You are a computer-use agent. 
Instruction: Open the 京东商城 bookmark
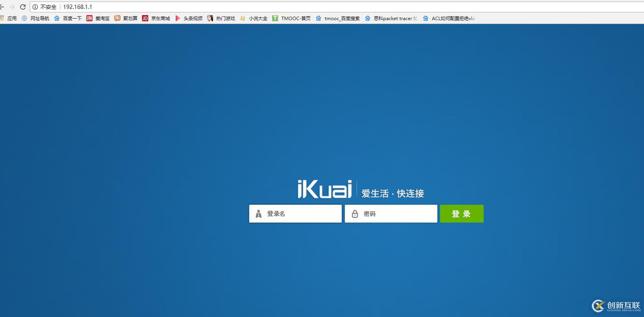pos(156,18)
